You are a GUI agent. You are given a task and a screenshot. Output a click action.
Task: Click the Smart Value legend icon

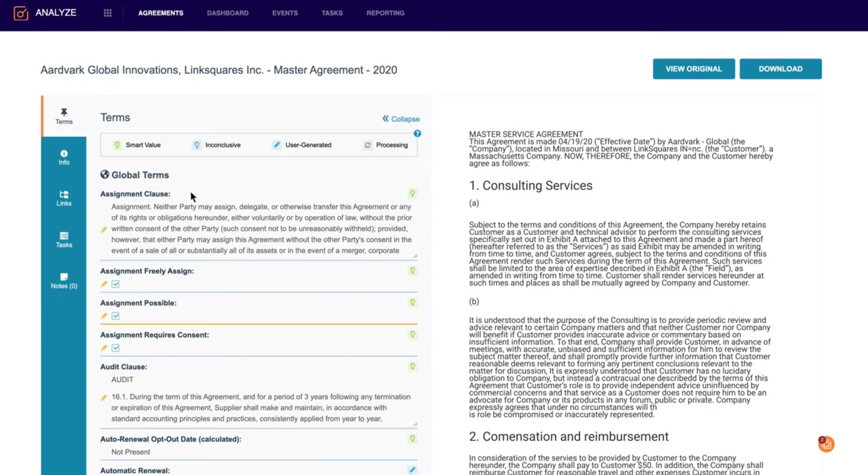click(x=117, y=145)
